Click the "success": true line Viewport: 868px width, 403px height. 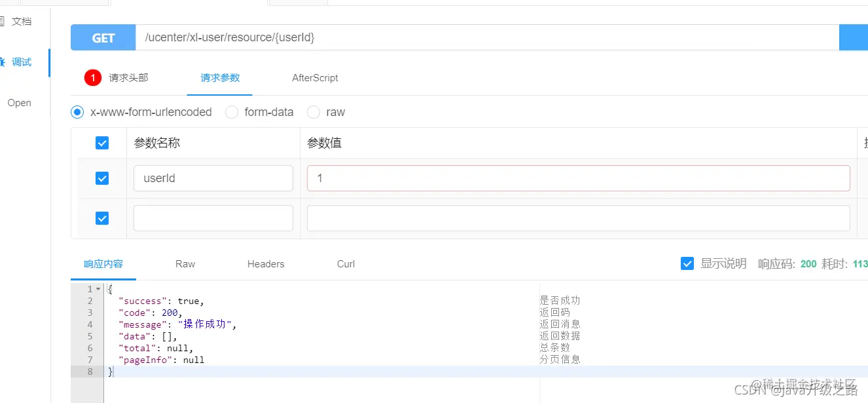[162, 301]
